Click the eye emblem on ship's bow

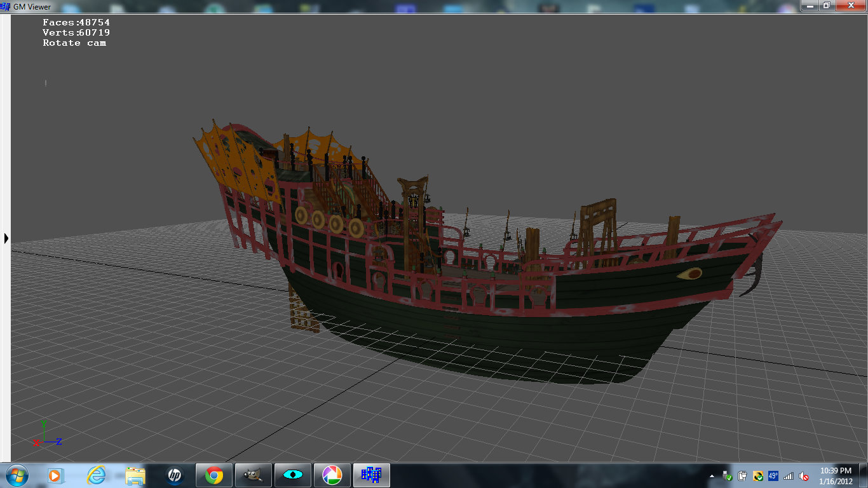pos(689,274)
